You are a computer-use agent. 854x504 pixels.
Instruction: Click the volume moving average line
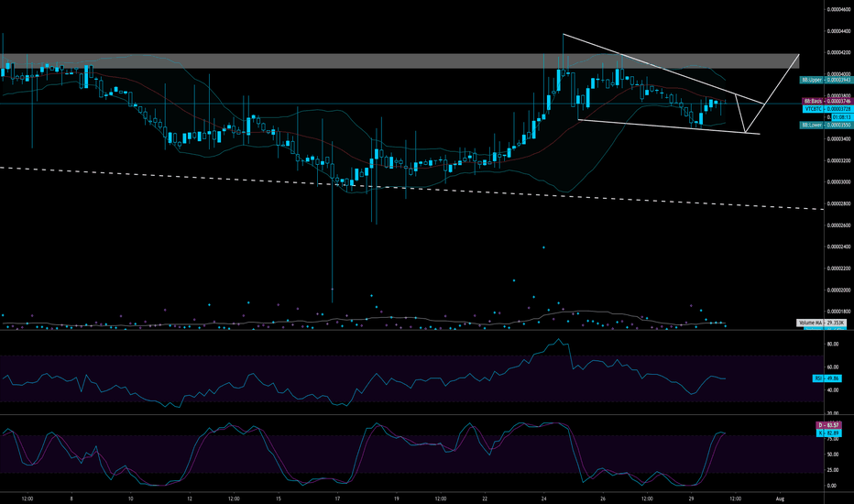pos(364,320)
